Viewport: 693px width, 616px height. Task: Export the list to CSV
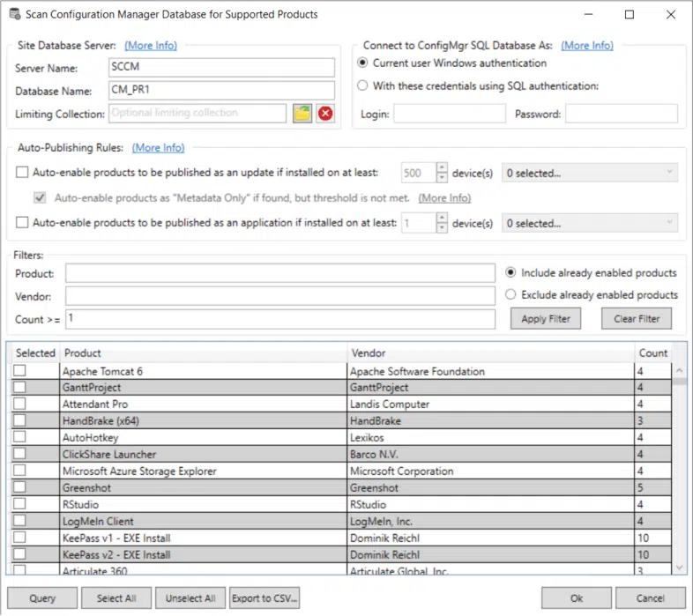click(265, 597)
